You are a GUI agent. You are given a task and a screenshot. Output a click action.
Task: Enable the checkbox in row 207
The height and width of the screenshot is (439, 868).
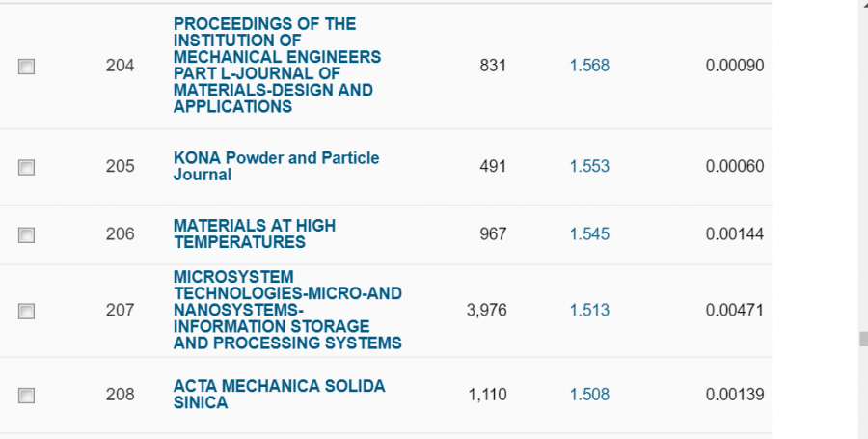[27, 311]
